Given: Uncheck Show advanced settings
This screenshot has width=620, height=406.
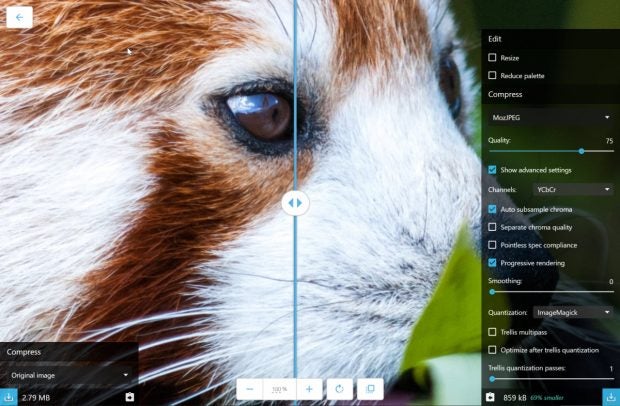Looking at the screenshot, I should 492,170.
